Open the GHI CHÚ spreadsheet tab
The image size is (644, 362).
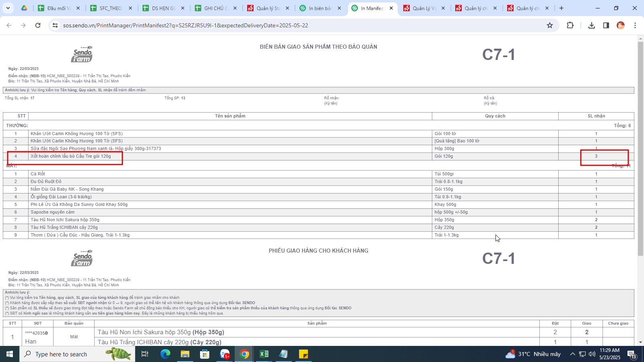(x=215, y=8)
